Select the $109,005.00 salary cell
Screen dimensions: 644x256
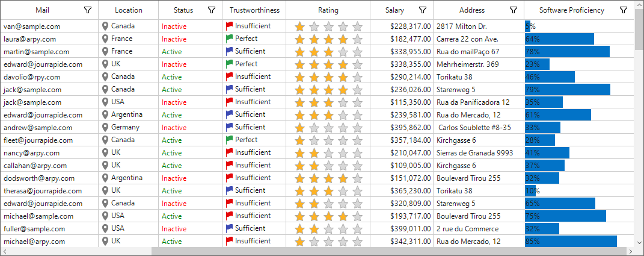click(x=401, y=166)
